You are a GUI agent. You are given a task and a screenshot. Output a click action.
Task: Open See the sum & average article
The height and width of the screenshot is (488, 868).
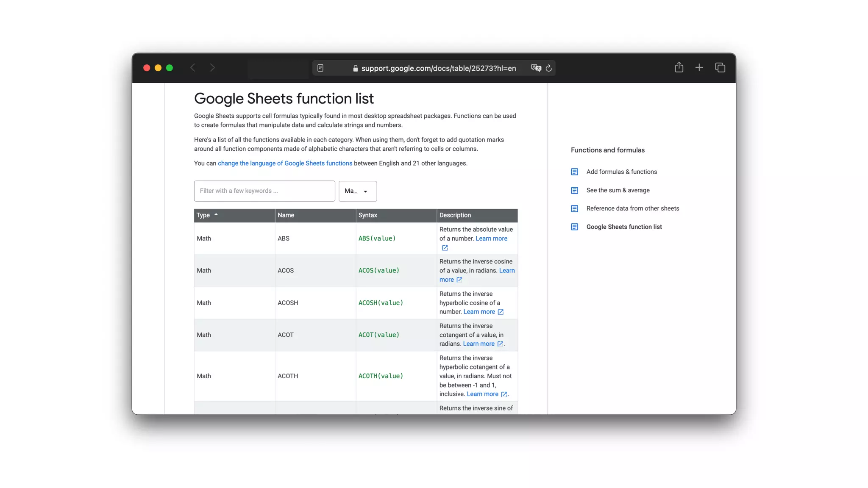618,190
